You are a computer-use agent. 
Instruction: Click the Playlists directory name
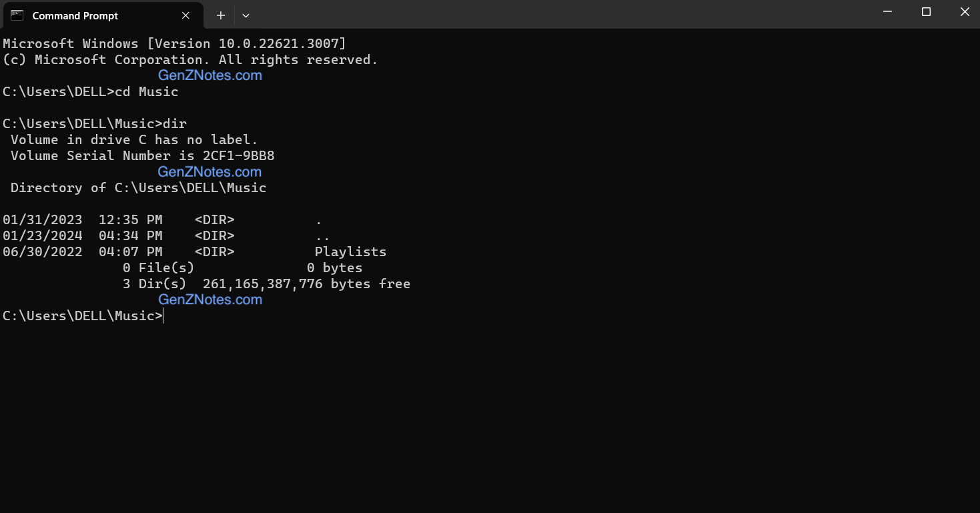(350, 251)
